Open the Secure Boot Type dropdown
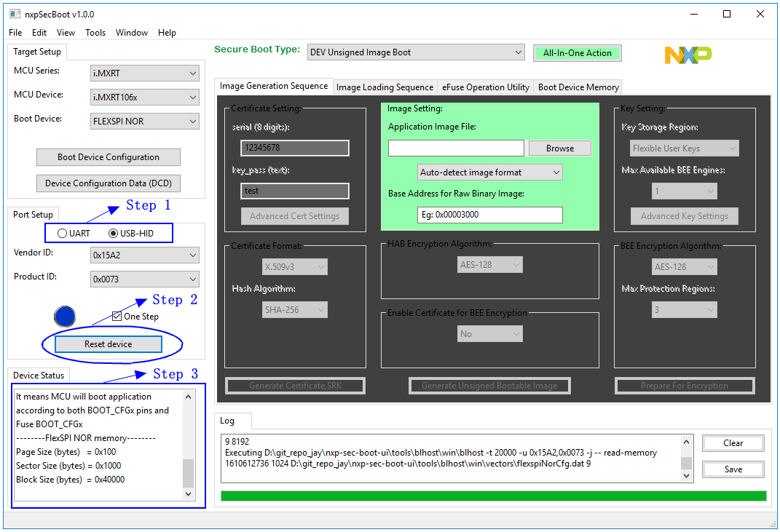780x532 pixels. [x=416, y=52]
